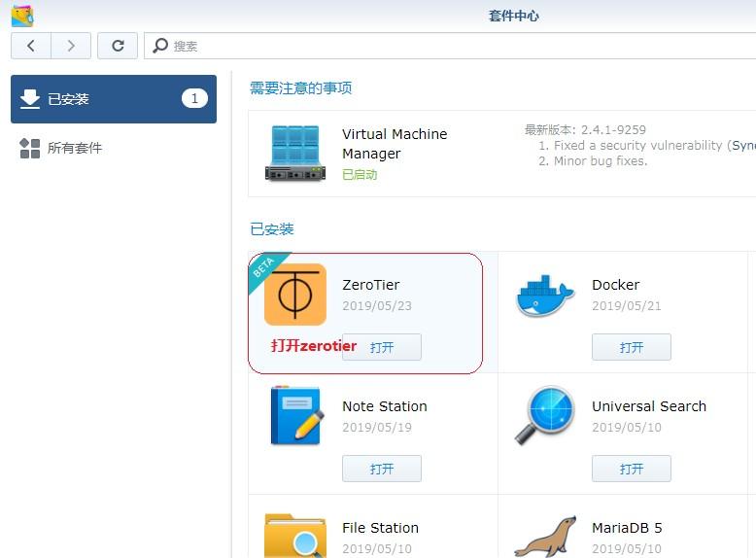Image resolution: width=756 pixels, height=558 pixels.
Task: Click the Note Station notebook icon
Action: [x=297, y=415]
